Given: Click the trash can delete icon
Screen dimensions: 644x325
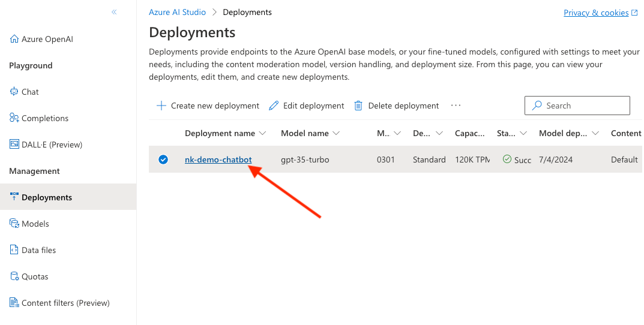Looking at the screenshot, I should (358, 106).
